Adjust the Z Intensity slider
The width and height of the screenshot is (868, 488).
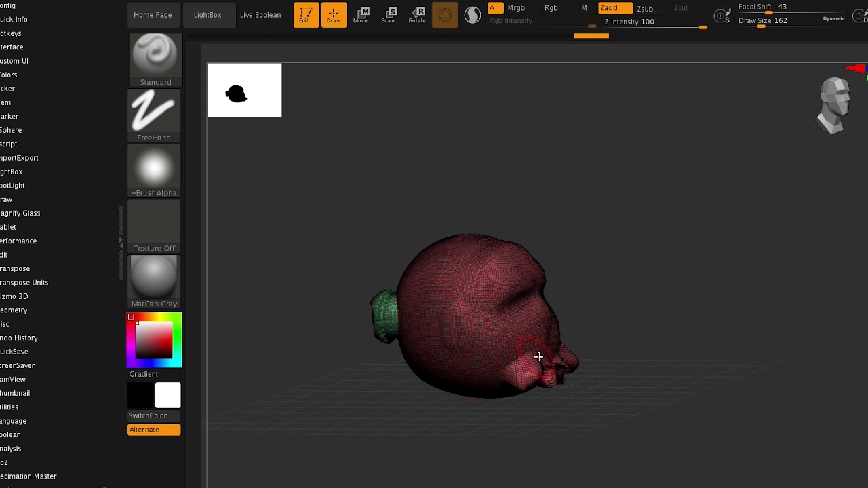pos(654,22)
